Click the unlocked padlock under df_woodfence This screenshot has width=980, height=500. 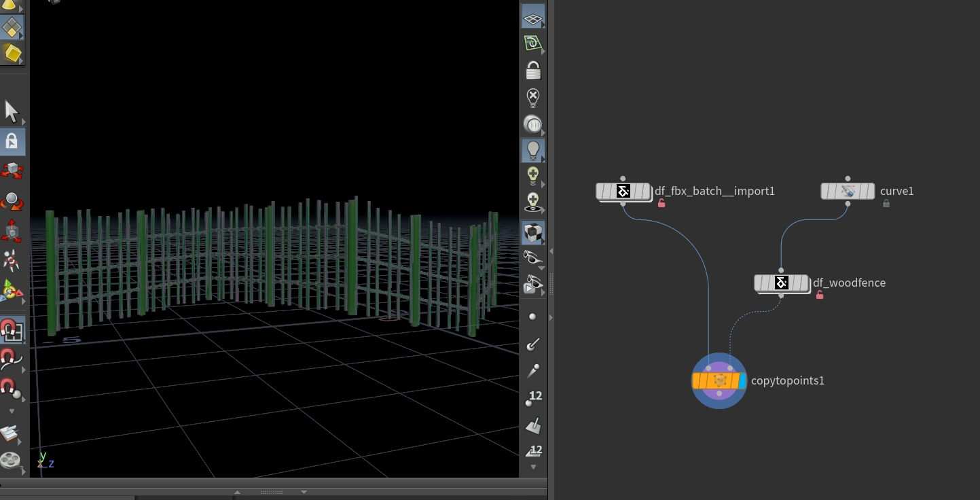coord(820,295)
